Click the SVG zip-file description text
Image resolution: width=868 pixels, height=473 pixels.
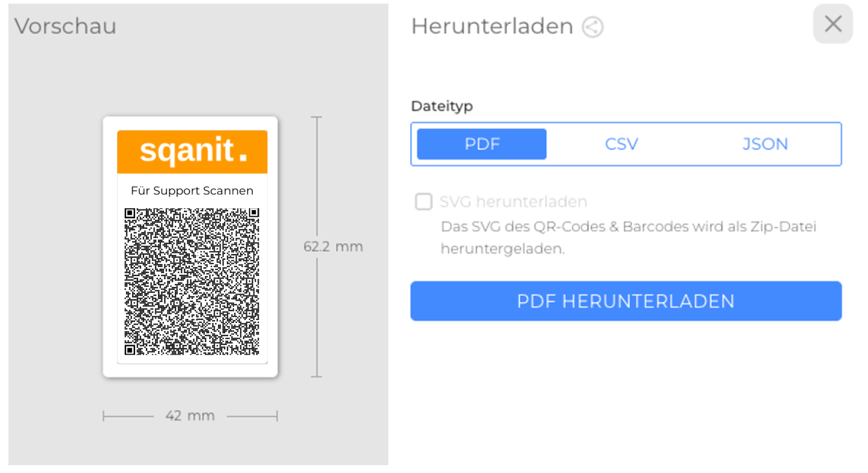(x=628, y=238)
